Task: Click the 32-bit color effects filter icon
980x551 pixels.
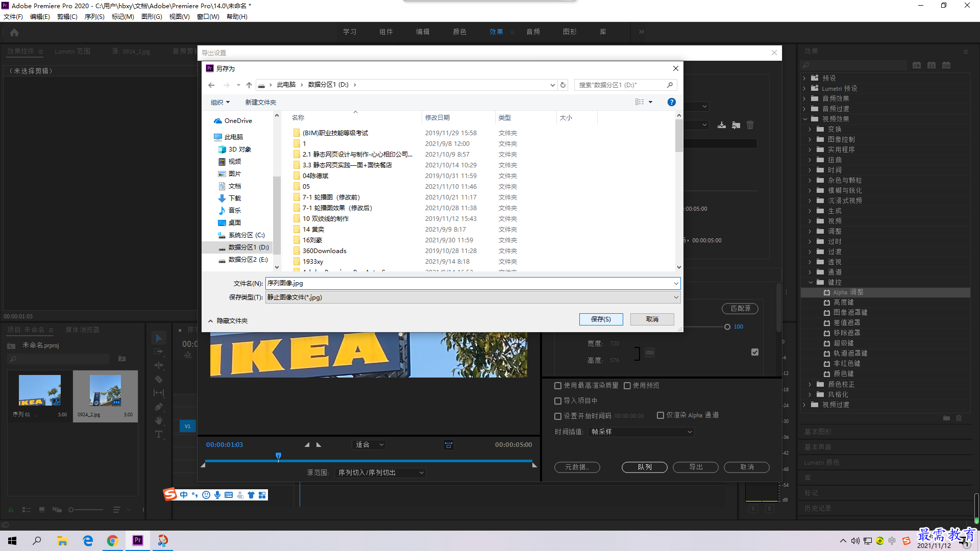Action: tap(932, 65)
